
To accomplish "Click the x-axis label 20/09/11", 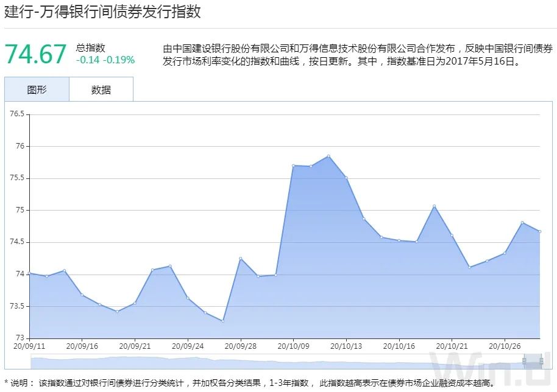I will click(x=29, y=346).
